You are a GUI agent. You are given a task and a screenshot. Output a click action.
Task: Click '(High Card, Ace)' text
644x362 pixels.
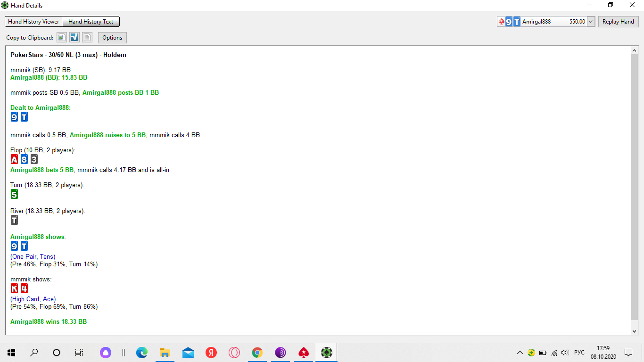[33, 299]
